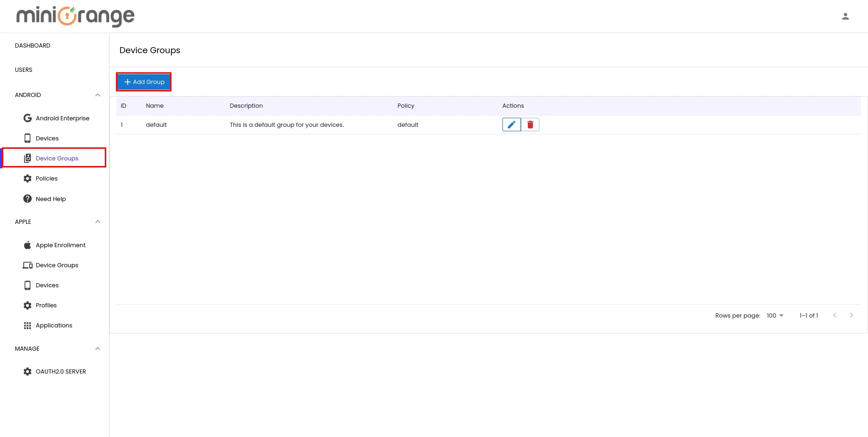This screenshot has width=868, height=437.
Task: Select USERS in the sidebar
Action: click(24, 69)
